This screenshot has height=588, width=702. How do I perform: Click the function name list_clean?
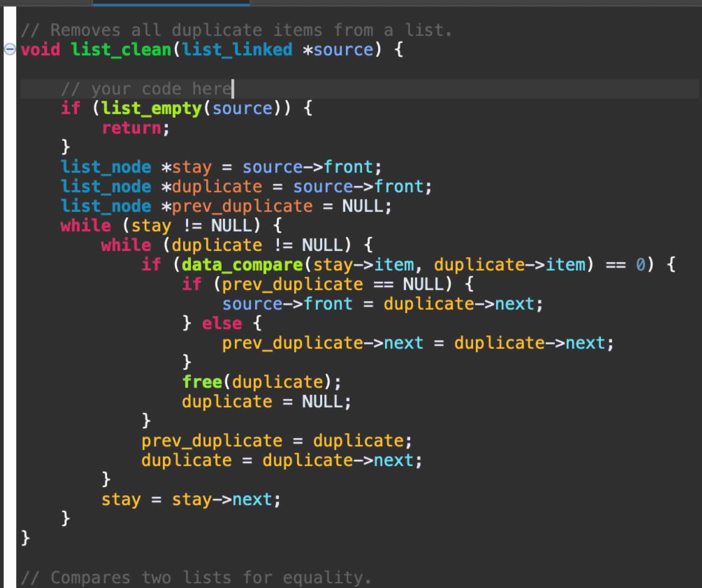click(121, 50)
